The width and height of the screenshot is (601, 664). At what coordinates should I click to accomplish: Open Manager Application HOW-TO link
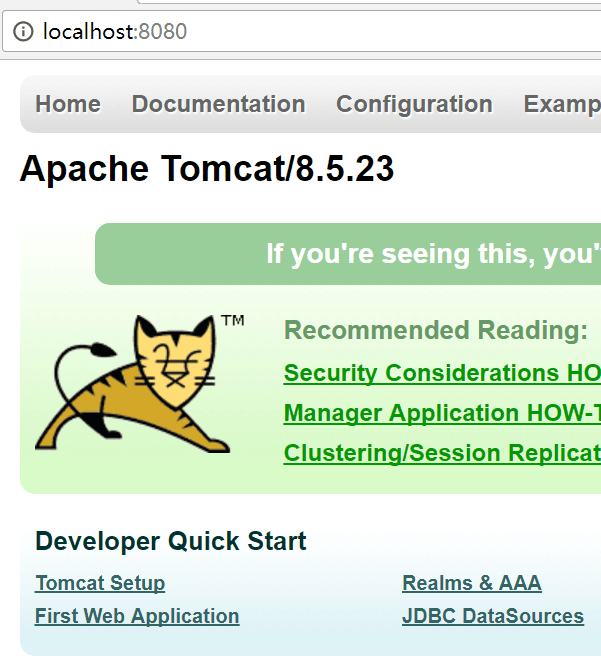pyautogui.click(x=442, y=413)
